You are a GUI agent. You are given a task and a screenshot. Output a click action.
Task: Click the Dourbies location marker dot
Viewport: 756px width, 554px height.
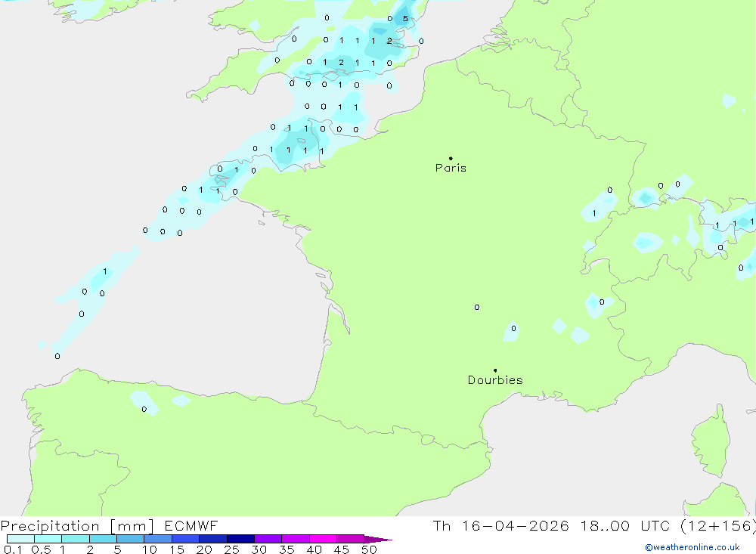(x=495, y=370)
